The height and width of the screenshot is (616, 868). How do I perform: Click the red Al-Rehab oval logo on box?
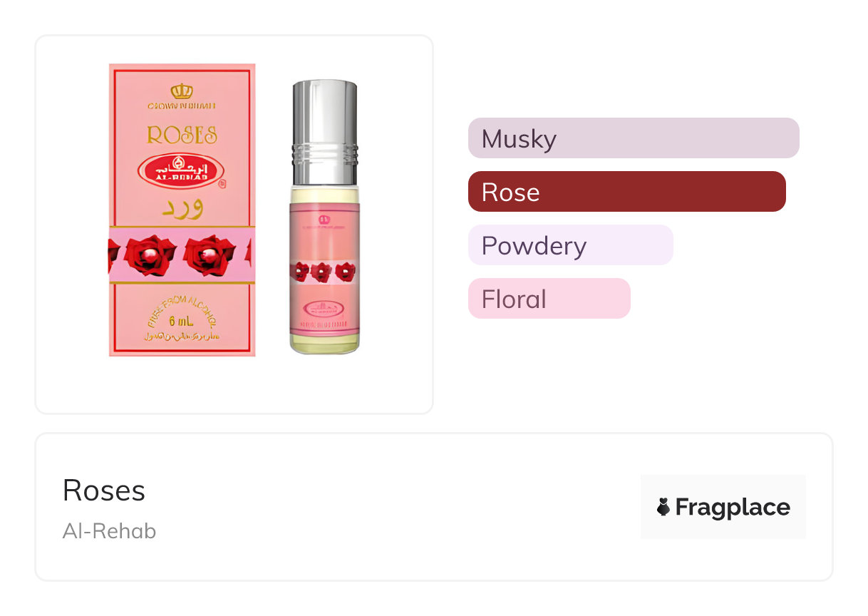coord(181,172)
